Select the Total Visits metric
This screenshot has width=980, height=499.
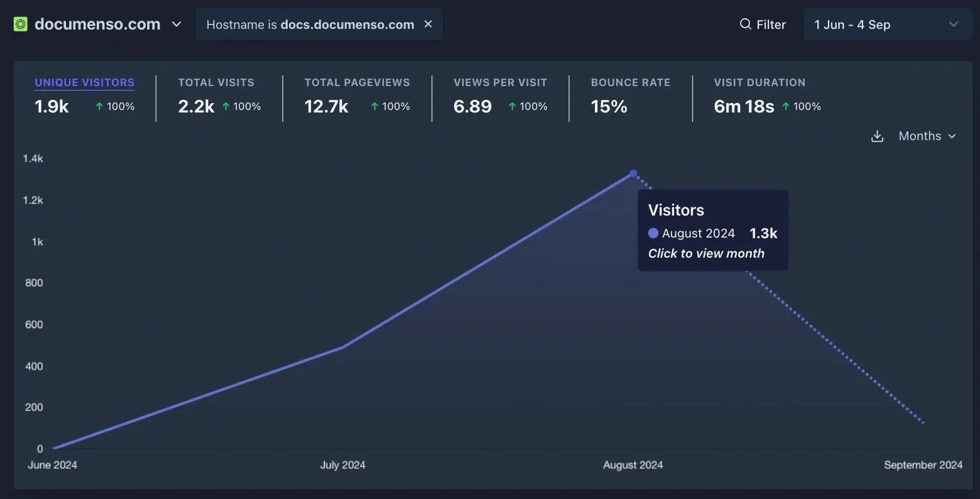[216, 82]
